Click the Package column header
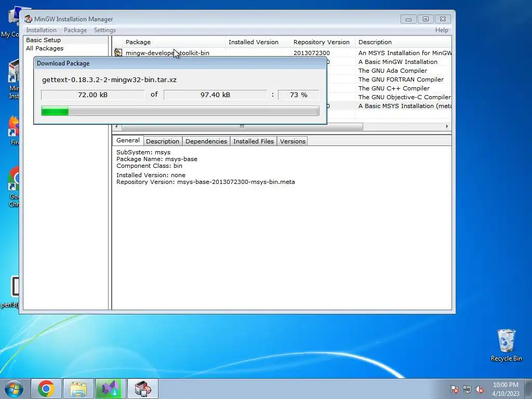 [x=174, y=42]
